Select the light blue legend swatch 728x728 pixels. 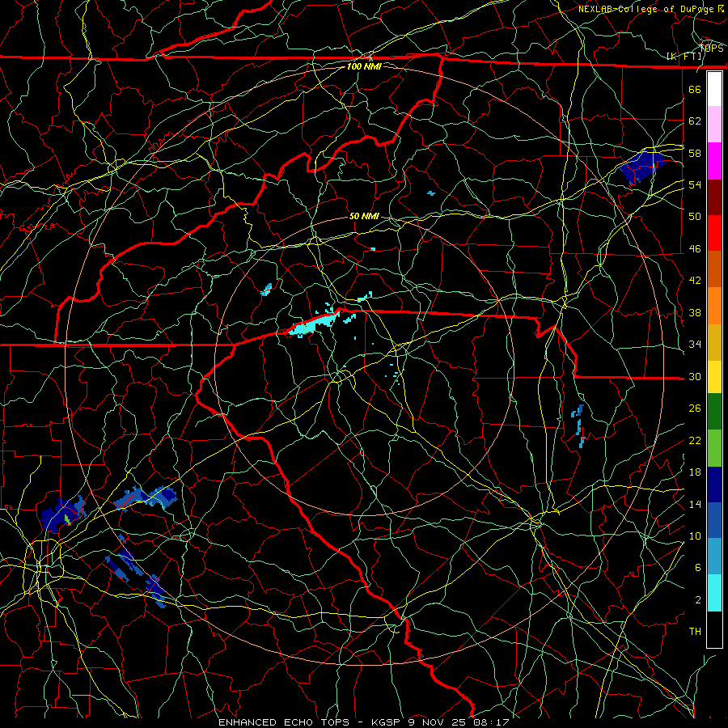[x=714, y=557]
